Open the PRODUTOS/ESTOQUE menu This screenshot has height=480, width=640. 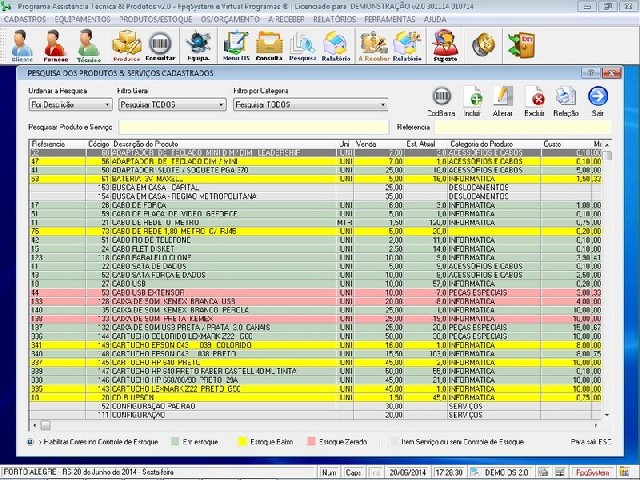156,19
